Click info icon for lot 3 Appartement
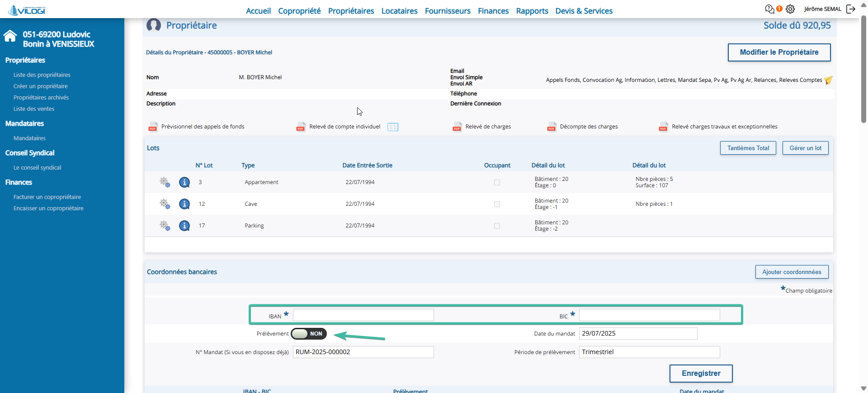Screen dimensions: 868x393 [184, 182]
